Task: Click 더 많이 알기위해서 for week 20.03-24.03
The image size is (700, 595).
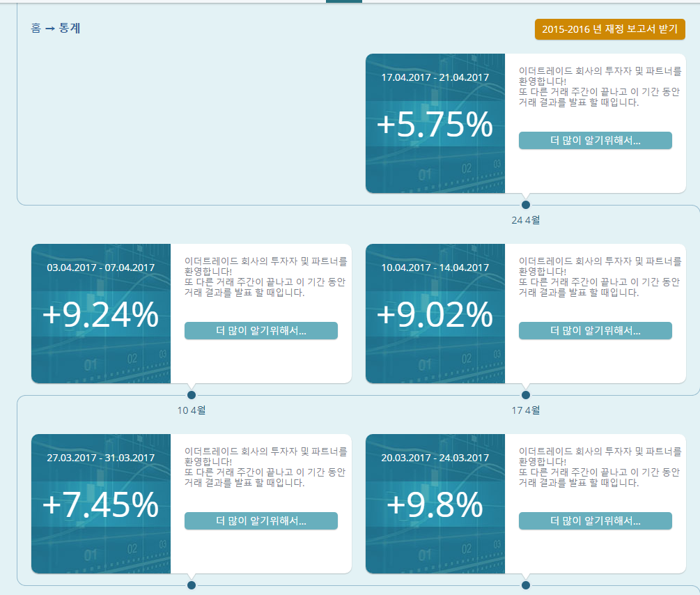Action: tap(596, 520)
